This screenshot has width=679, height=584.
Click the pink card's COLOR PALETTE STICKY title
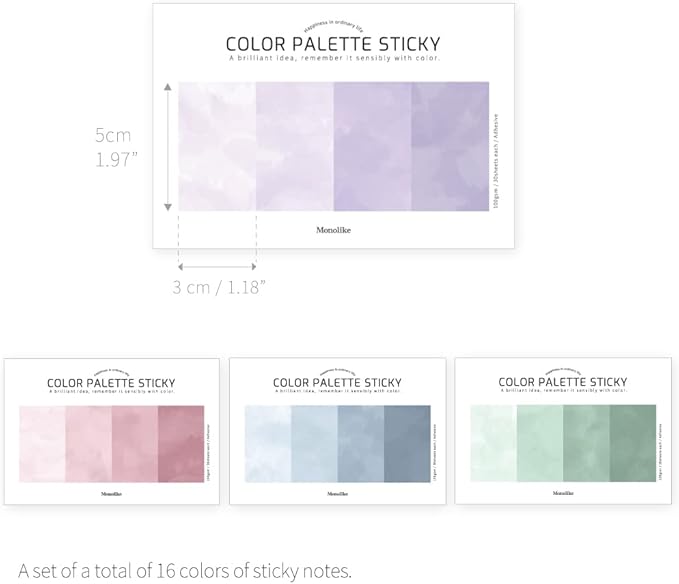[x=111, y=383]
